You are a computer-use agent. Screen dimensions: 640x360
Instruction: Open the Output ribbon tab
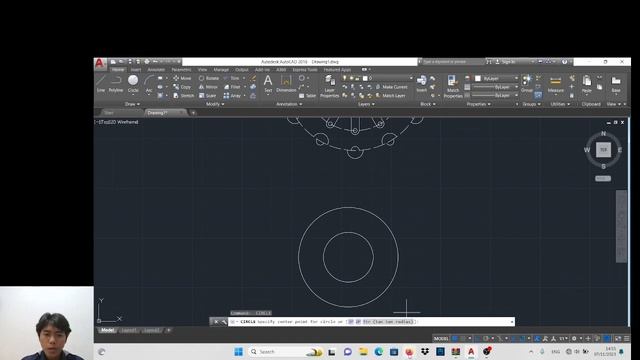coord(242,70)
